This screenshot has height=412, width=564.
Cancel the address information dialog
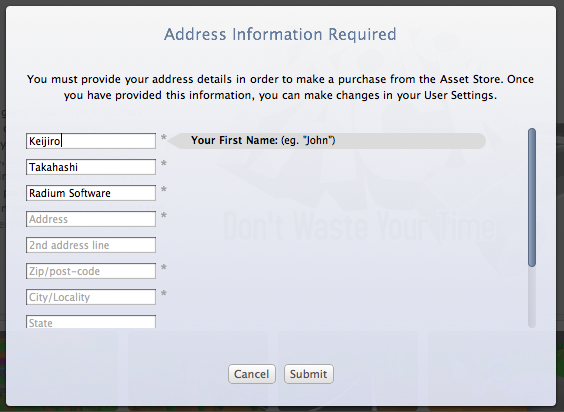point(252,374)
